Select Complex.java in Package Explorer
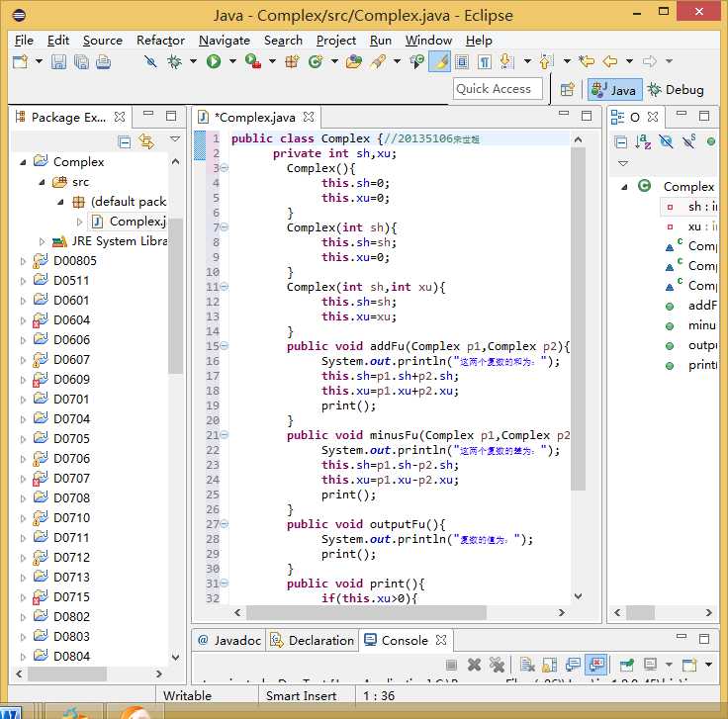Image resolution: width=728 pixels, height=719 pixels. [130, 222]
